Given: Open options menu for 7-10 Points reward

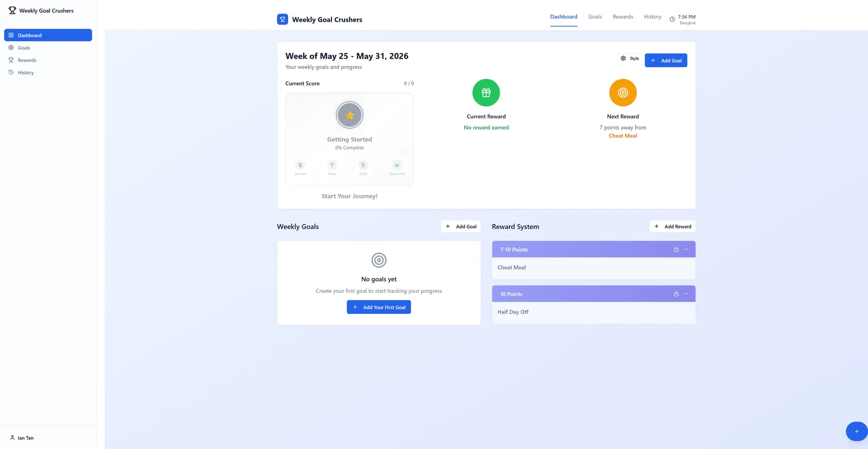Looking at the screenshot, I should [x=686, y=249].
